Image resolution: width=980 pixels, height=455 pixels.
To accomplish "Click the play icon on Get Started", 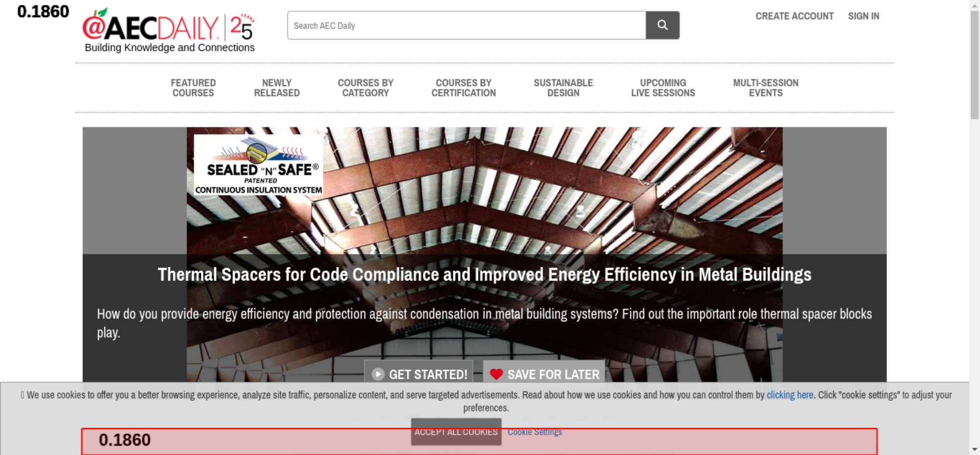I will pyautogui.click(x=378, y=374).
